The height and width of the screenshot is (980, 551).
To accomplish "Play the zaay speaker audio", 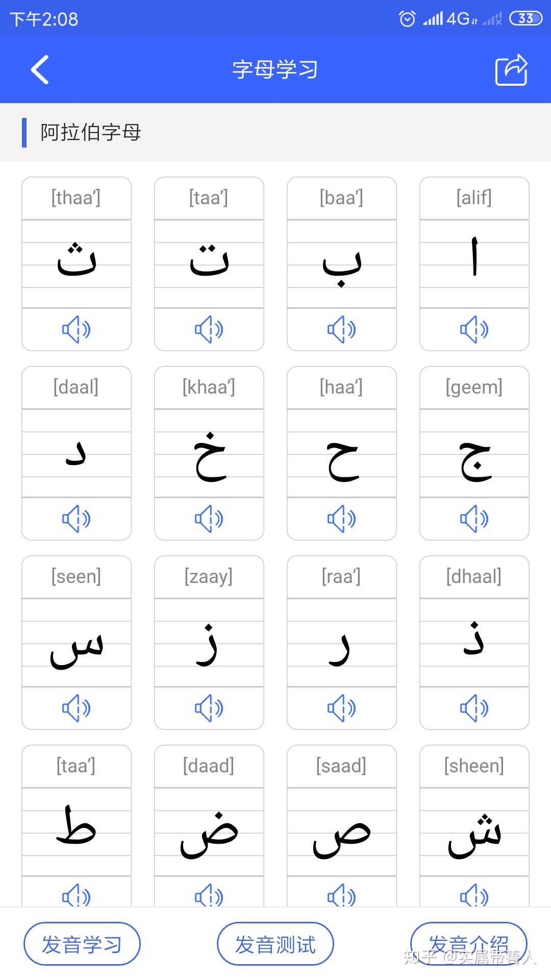I will (x=209, y=708).
